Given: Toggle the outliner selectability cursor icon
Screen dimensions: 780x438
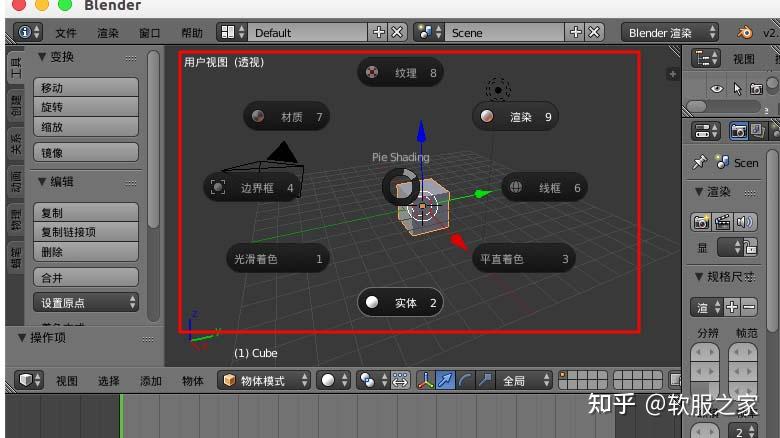Looking at the screenshot, I should click(737, 89).
